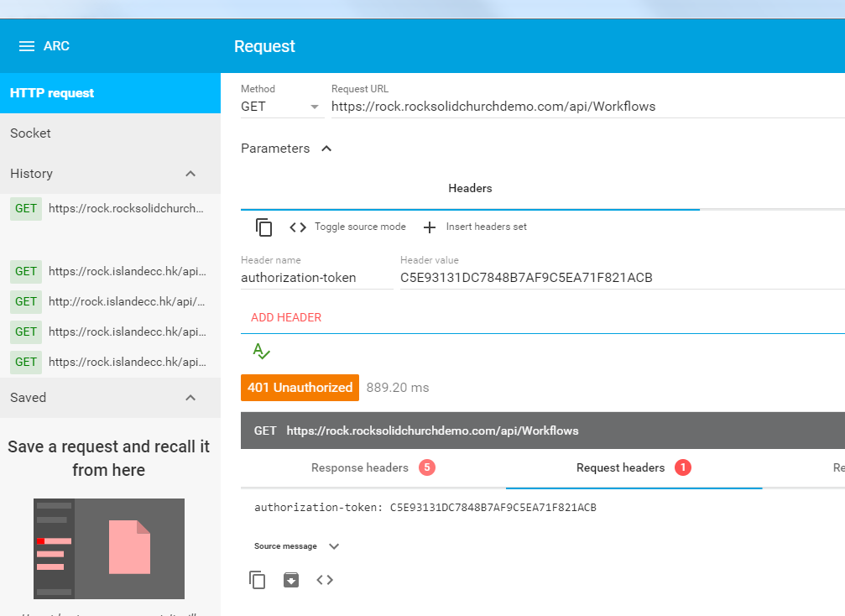845x616 pixels.
Task: Collapse the History list
Action: tap(190, 174)
